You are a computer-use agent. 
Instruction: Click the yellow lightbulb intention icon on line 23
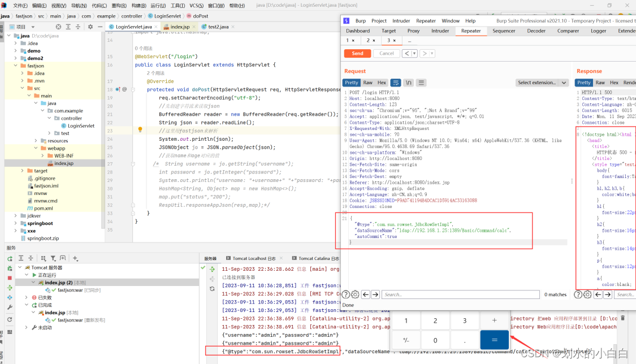pos(140,129)
